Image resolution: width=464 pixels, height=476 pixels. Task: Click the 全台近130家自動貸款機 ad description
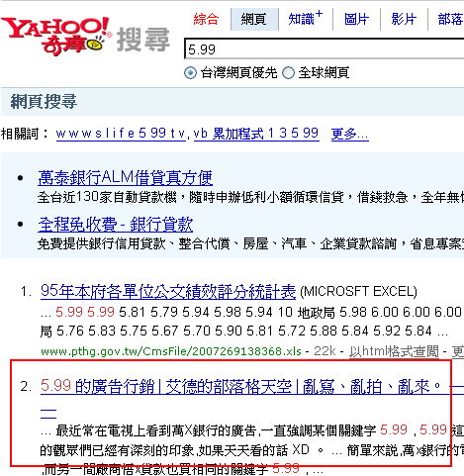pyautogui.click(x=250, y=198)
